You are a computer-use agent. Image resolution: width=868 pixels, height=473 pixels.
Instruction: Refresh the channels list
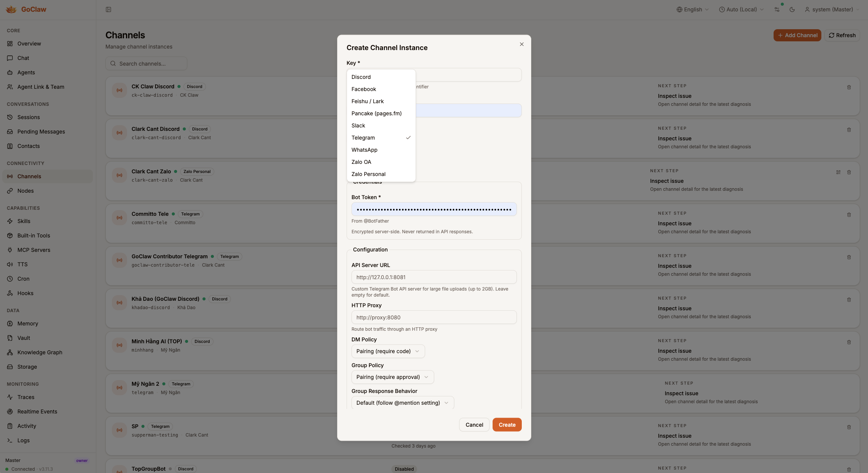click(x=842, y=35)
